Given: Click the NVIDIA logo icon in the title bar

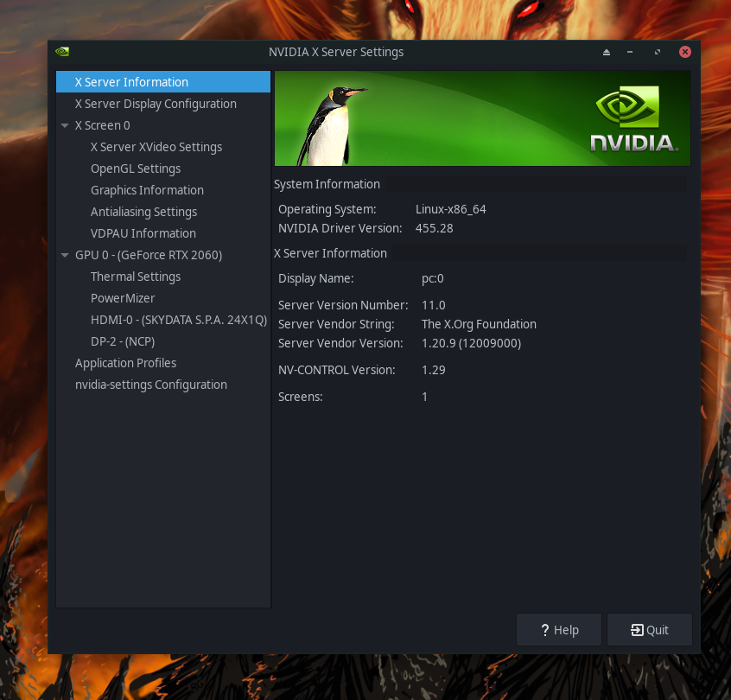Looking at the screenshot, I should point(61,52).
